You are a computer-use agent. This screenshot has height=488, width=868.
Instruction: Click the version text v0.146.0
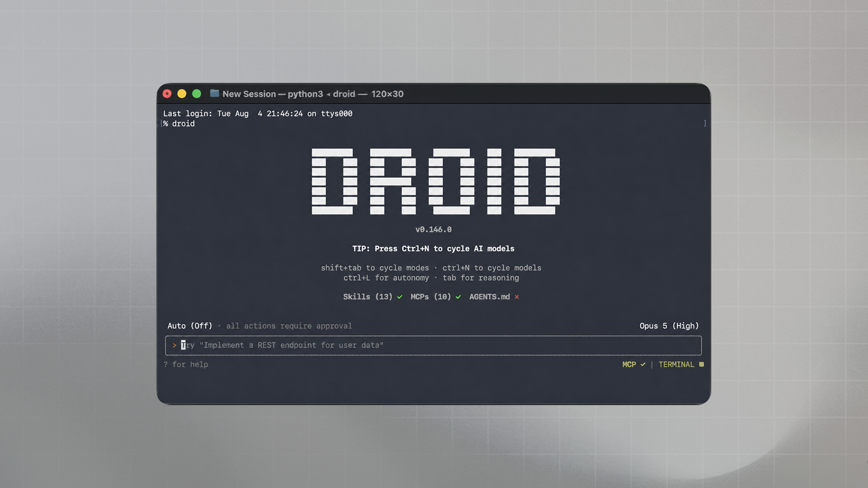coord(433,229)
